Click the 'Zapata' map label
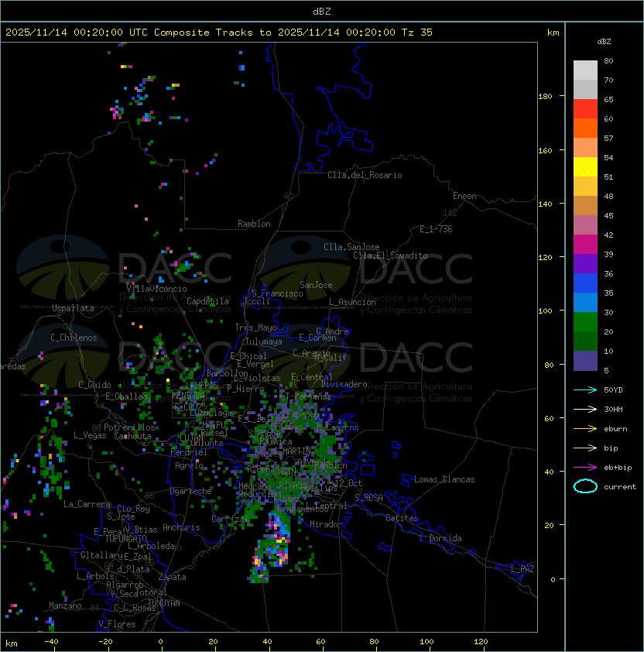Image resolution: width=644 pixels, height=652 pixels. coord(172,577)
